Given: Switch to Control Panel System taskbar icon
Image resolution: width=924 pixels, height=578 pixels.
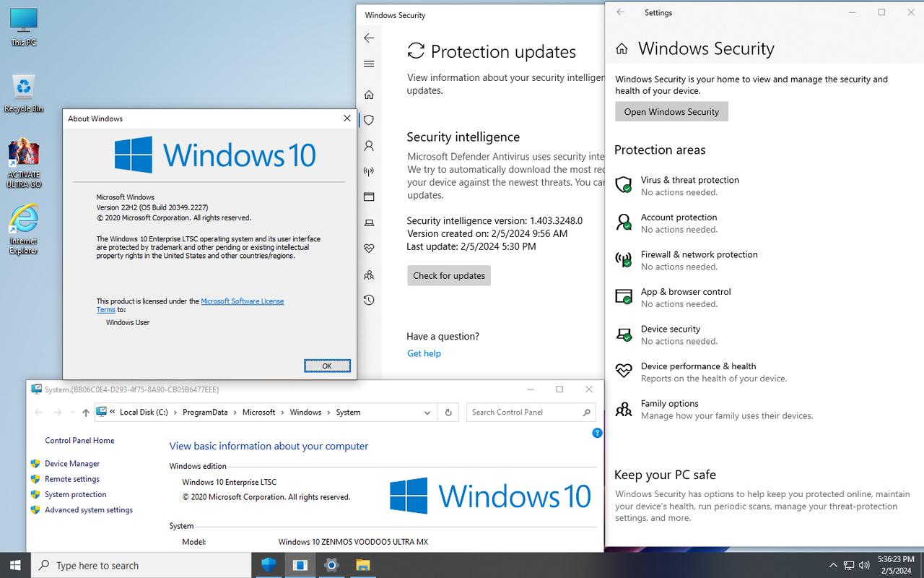Looking at the screenshot, I should 300,565.
